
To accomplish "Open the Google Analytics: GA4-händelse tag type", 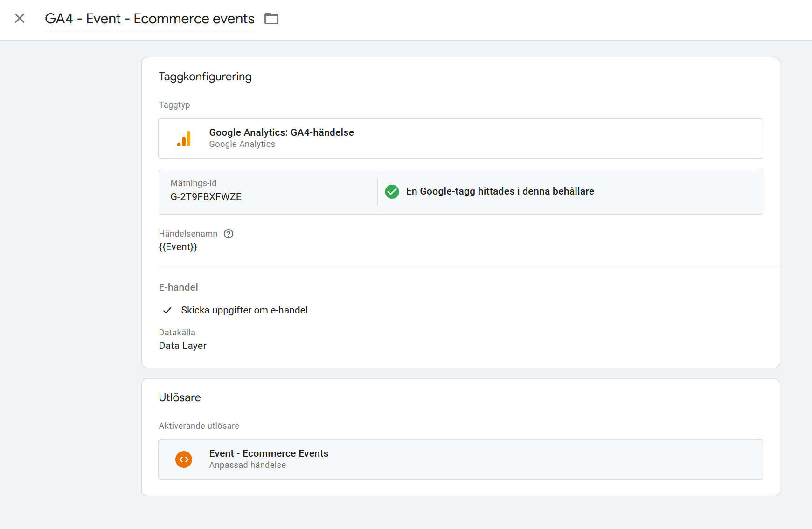I will pos(461,139).
